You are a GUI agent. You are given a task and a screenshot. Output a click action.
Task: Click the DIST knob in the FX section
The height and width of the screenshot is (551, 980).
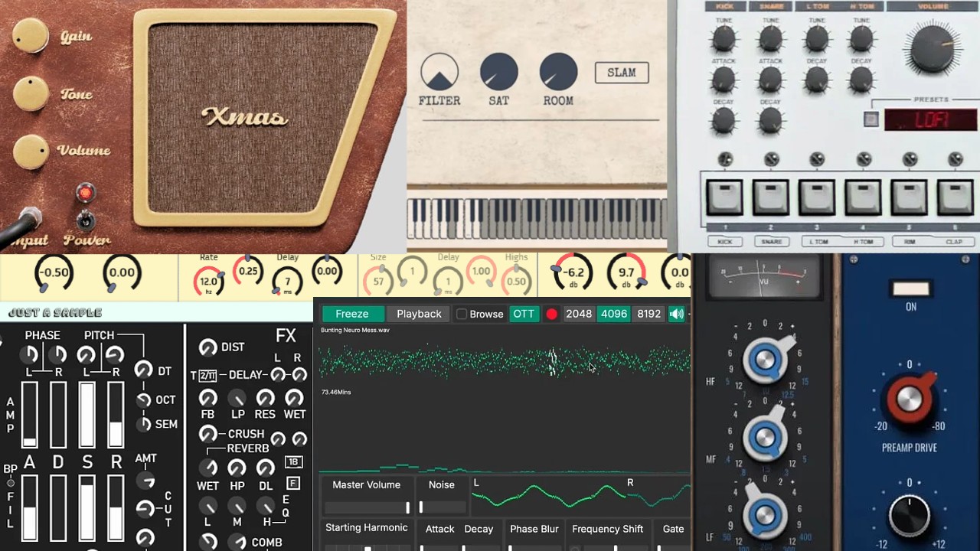tap(207, 348)
